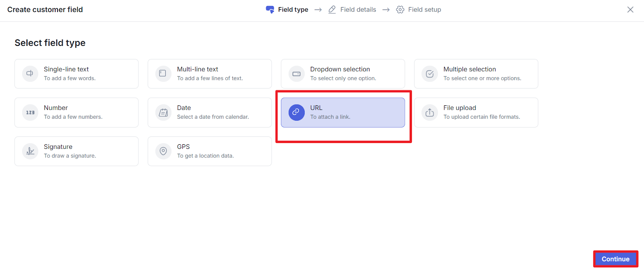The image size is (644, 274).
Task: Click the Signature pen icon
Action: pyautogui.click(x=30, y=151)
